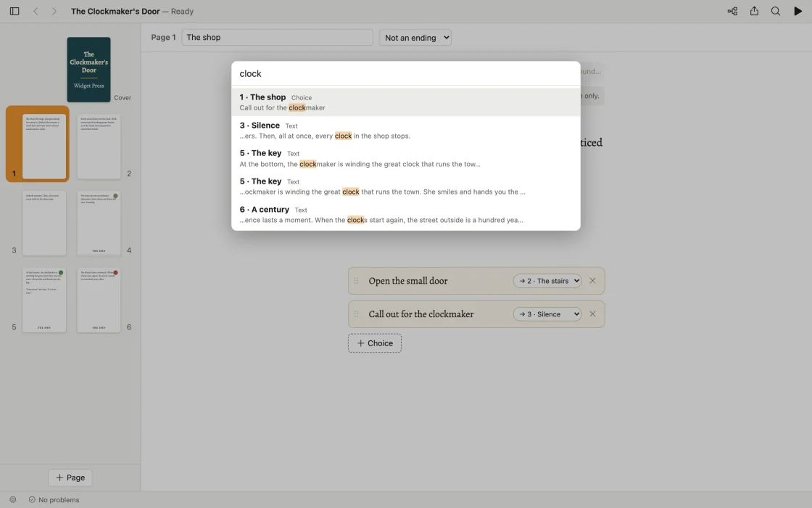Remove the Call out for the clockmaker choice
This screenshot has height=508, width=812.
592,314
